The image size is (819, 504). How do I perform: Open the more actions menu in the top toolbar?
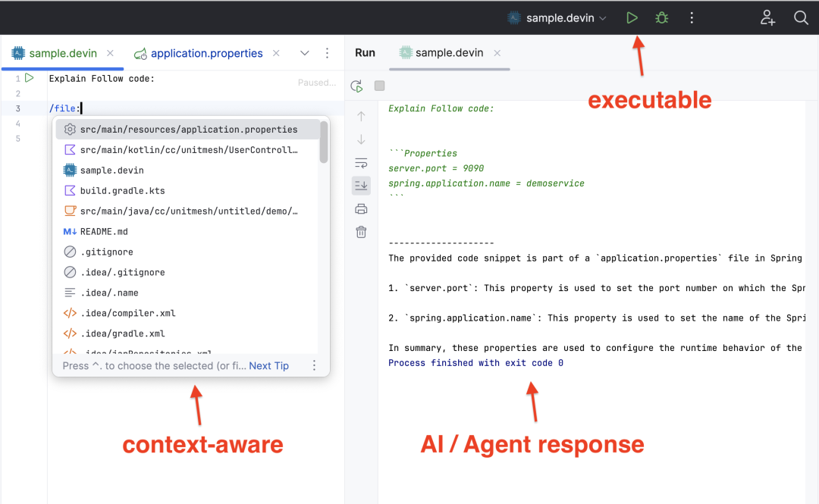[692, 17]
